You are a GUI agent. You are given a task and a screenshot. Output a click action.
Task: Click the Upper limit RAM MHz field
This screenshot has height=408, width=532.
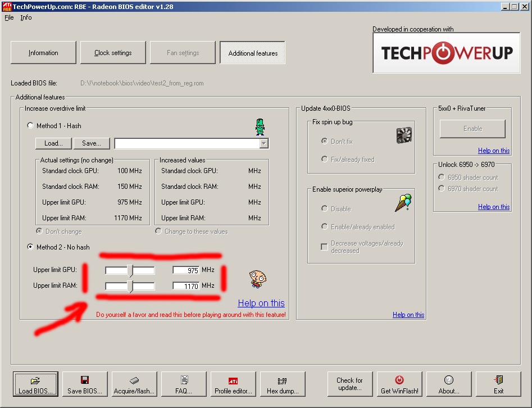click(187, 286)
